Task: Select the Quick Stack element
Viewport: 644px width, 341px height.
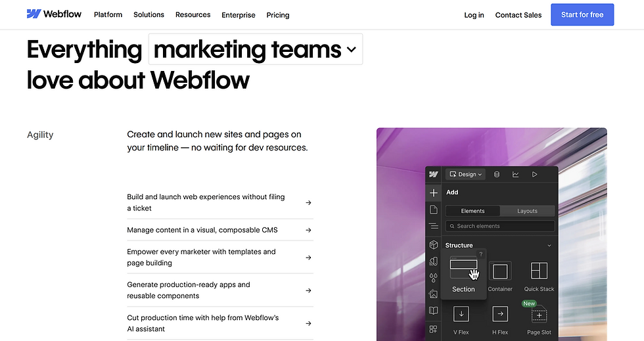Action: pyautogui.click(x=539, y=277)
